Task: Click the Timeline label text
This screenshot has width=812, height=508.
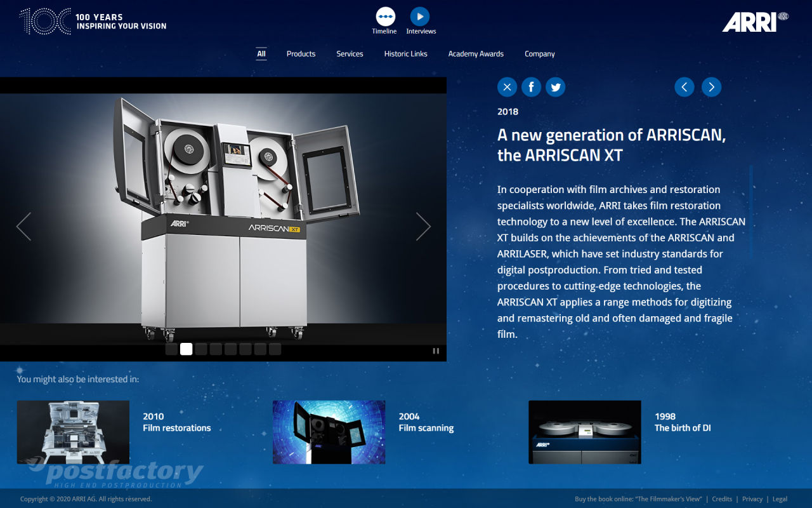Action: coord(384,31)
